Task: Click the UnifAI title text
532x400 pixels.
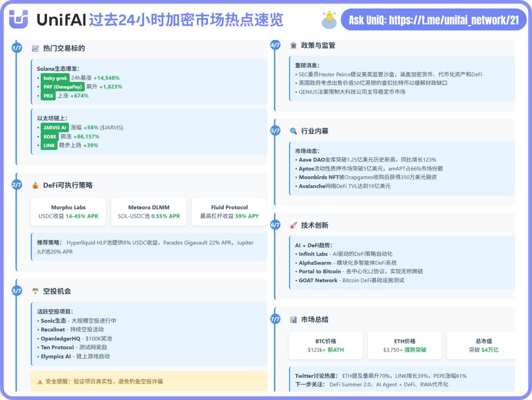Action: (60, 20)
